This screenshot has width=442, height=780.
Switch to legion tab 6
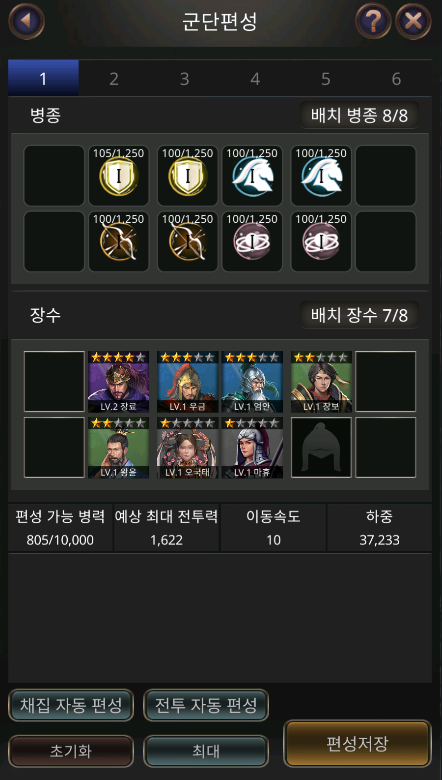(396, 79)
